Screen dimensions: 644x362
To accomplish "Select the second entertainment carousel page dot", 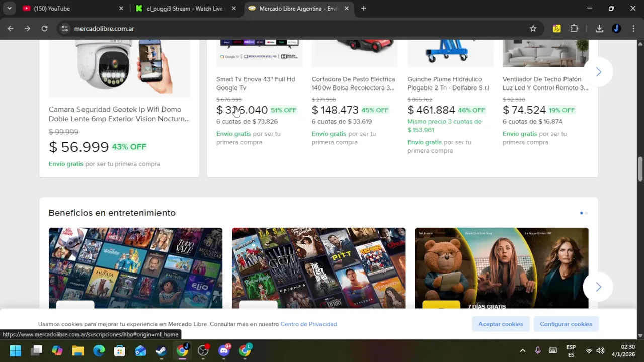I will point(586,213).
